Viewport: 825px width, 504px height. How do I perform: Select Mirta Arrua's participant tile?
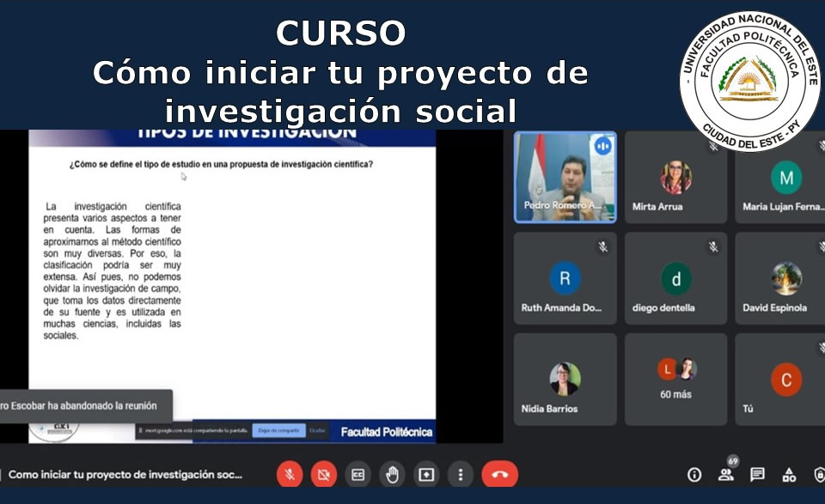pos(675,177)
